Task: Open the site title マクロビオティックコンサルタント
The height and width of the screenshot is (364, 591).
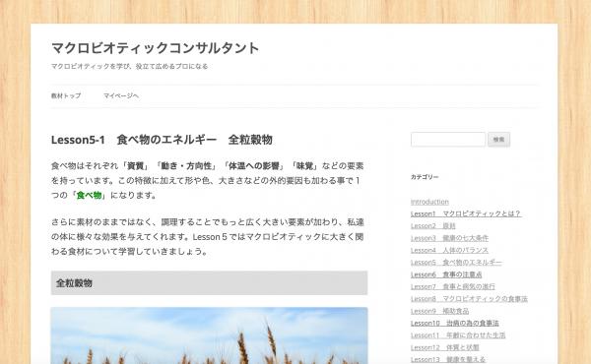Action: [155, 48]
